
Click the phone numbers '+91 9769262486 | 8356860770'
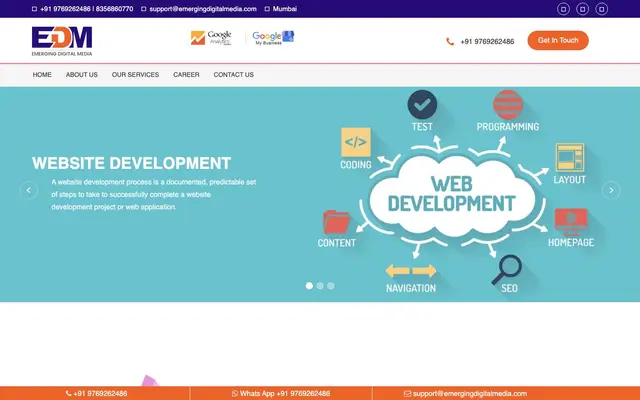point(87,9)
